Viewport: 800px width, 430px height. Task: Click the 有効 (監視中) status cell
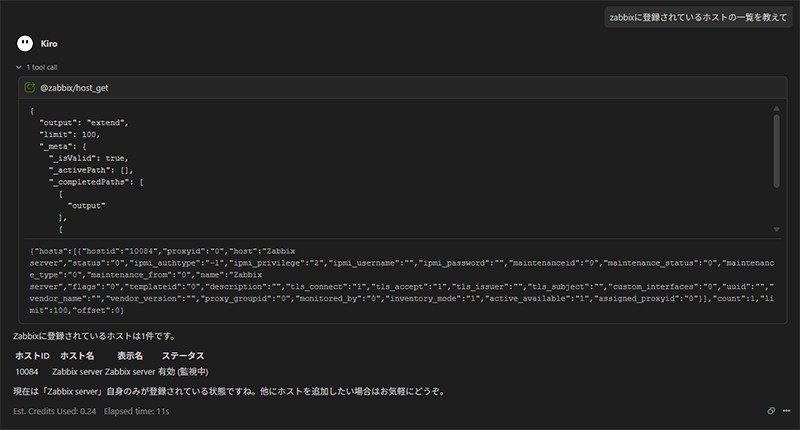183,372
